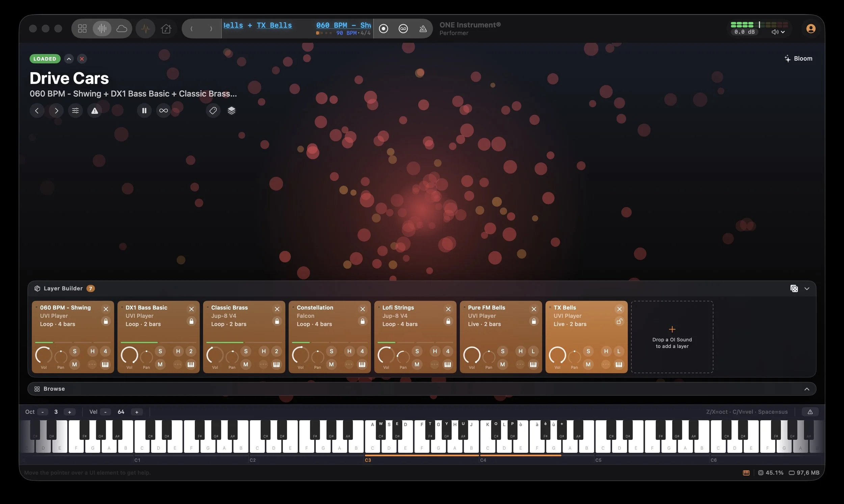Expand the Browse panel chevron
The width and height of the screenshot is (844, 504).
[807, 389]
